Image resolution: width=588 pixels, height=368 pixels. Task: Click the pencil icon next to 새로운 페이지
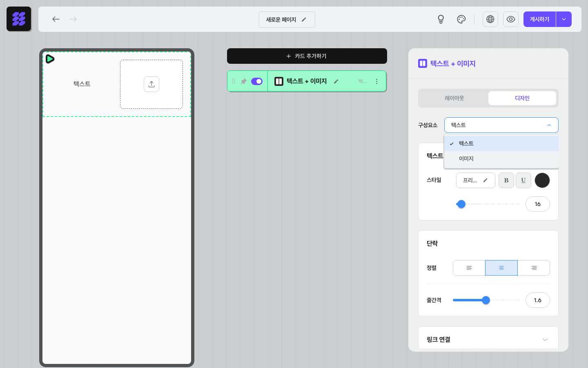tap(304, 20)
